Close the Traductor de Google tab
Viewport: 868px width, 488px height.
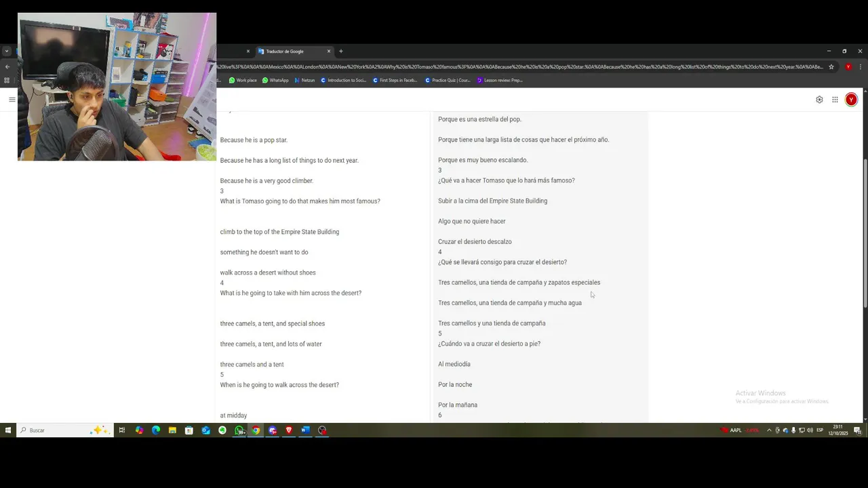[329, 52]
